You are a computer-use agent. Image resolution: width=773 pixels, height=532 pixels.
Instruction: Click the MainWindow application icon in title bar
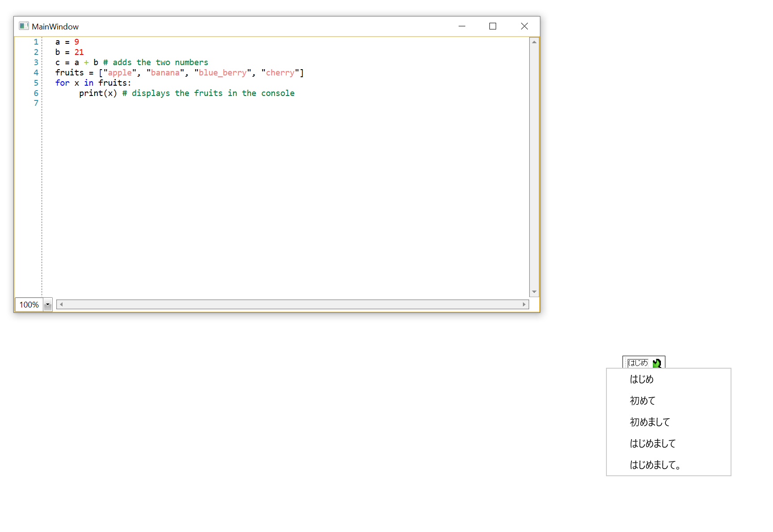(x=24, y=26)
